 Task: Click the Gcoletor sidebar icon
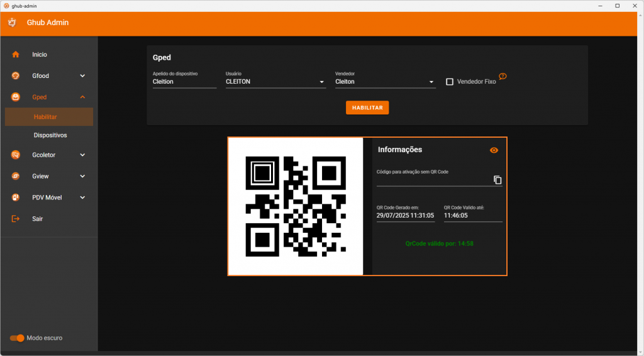pyautogui.click(x=16, y=155)
